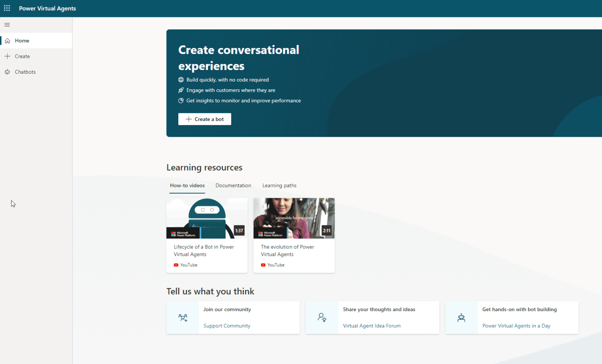
Task: Switch to the Documentation tab
Action: (233, 185)
